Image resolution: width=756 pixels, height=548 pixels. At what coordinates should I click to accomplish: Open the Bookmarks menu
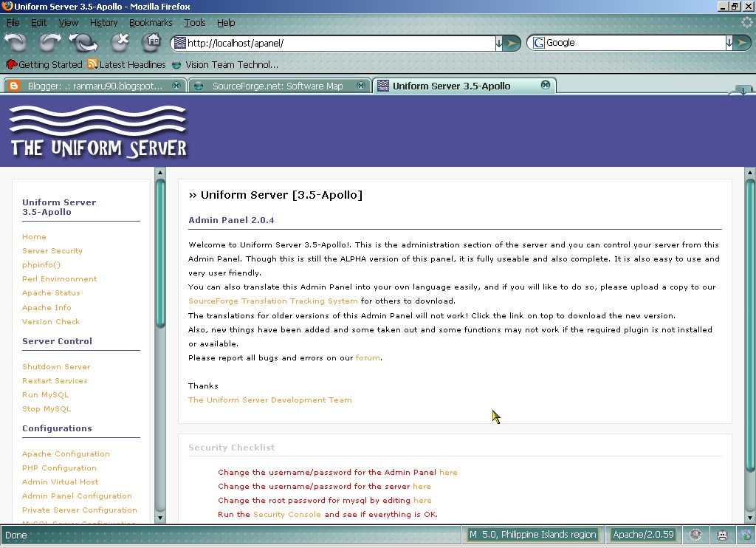click(x=151, y=23)
